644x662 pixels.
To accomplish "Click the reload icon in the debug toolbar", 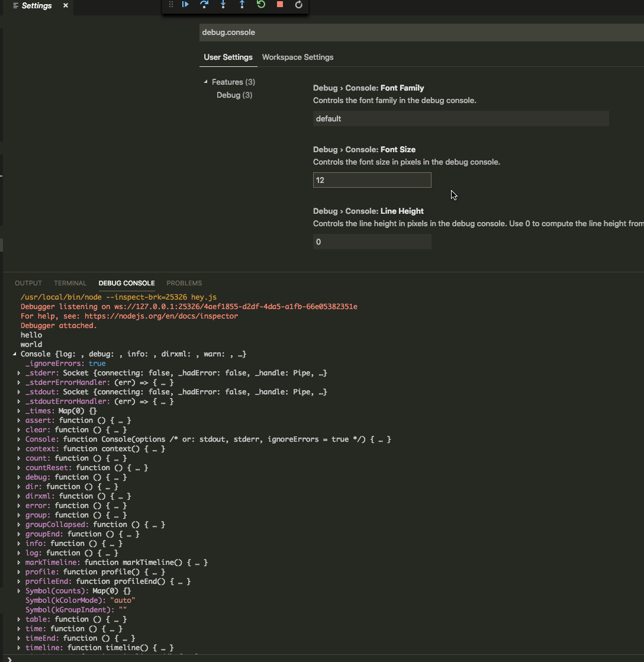I will point(298,5).
